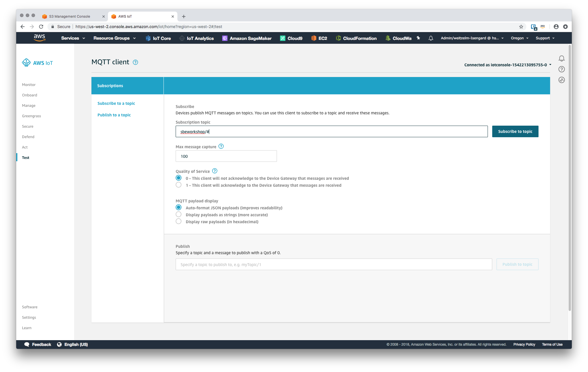Open Subscribe to a topic link
Viewport: 588px width, 372px height.
click(x=116, y=103)
